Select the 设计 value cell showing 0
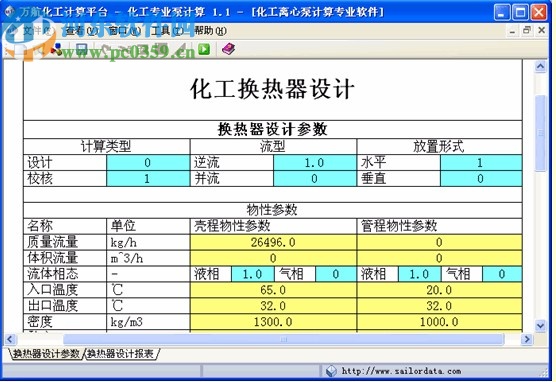The width and height of the screenshot is (556, 382). [x=148, y=162]
